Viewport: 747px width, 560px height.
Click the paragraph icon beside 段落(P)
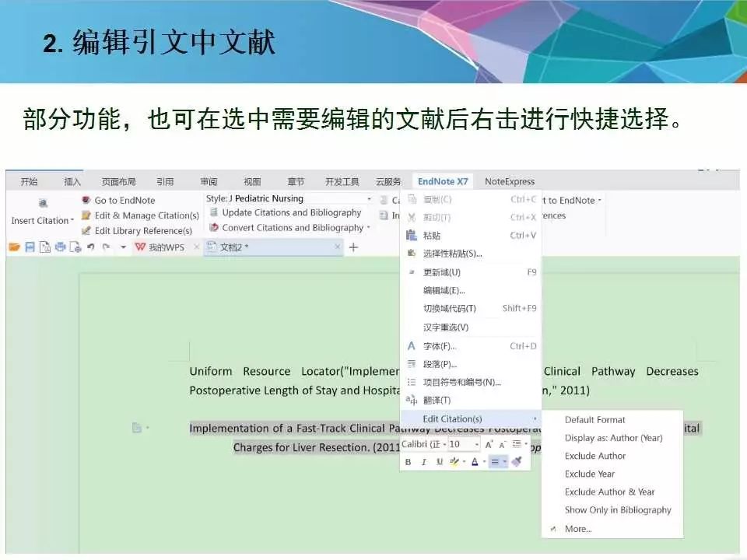pyautogui.click(x=411, y=364)
